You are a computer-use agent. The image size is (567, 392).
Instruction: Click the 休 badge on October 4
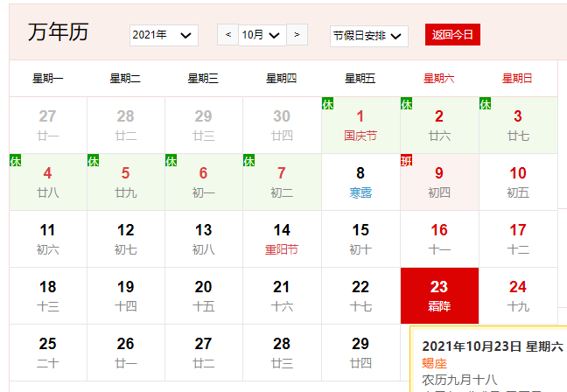(x=15, y=160)
